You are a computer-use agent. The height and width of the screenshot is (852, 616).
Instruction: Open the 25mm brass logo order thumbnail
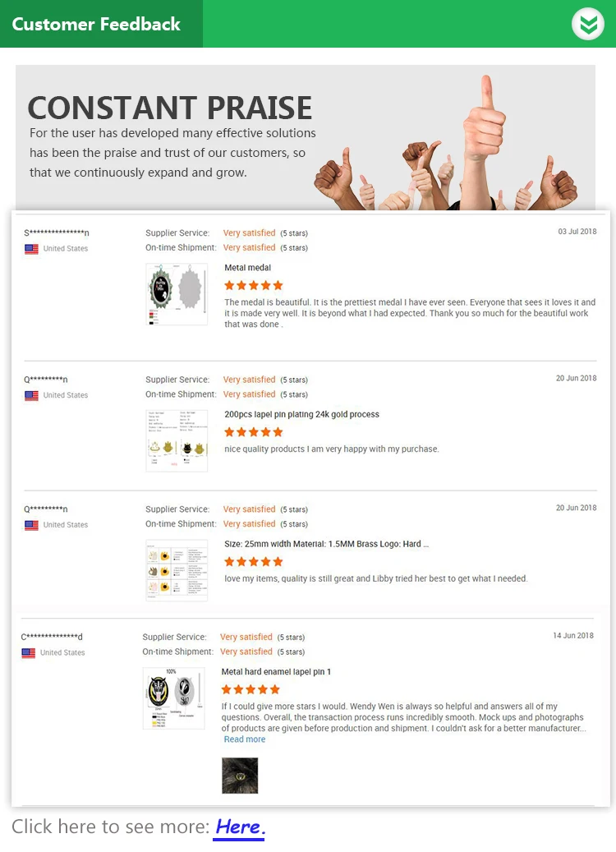tap(177, 570)
